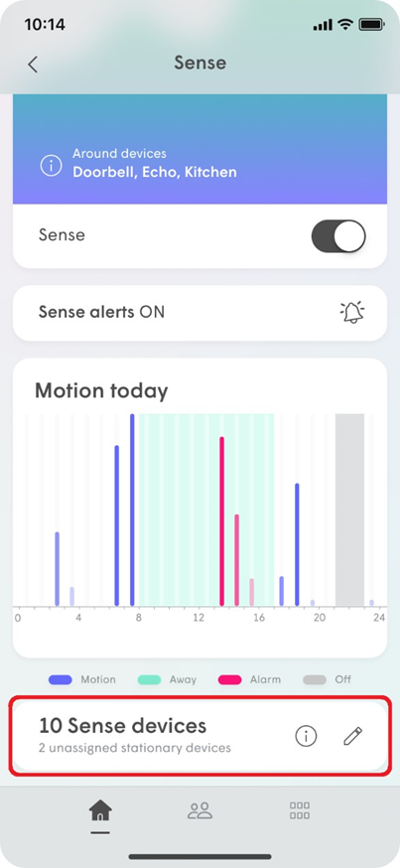Switch to the People tab
This screenshot has width=400, height=868.
[200, 810]
